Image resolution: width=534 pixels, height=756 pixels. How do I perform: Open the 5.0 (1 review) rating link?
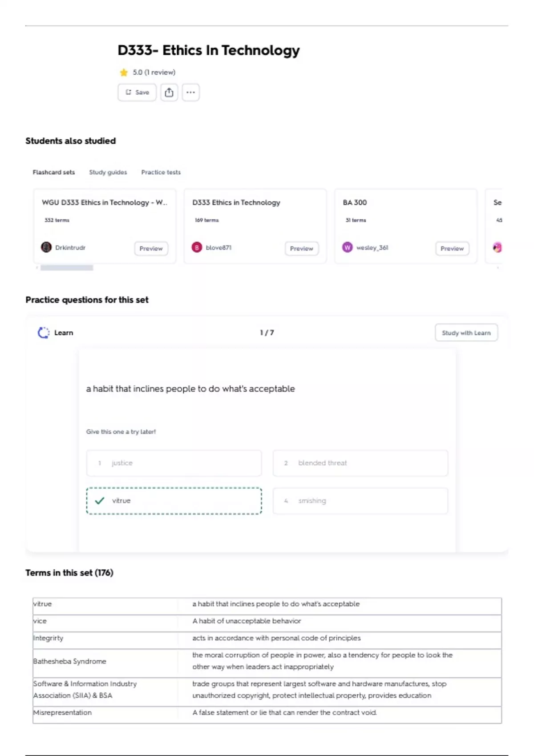(154, 72)
